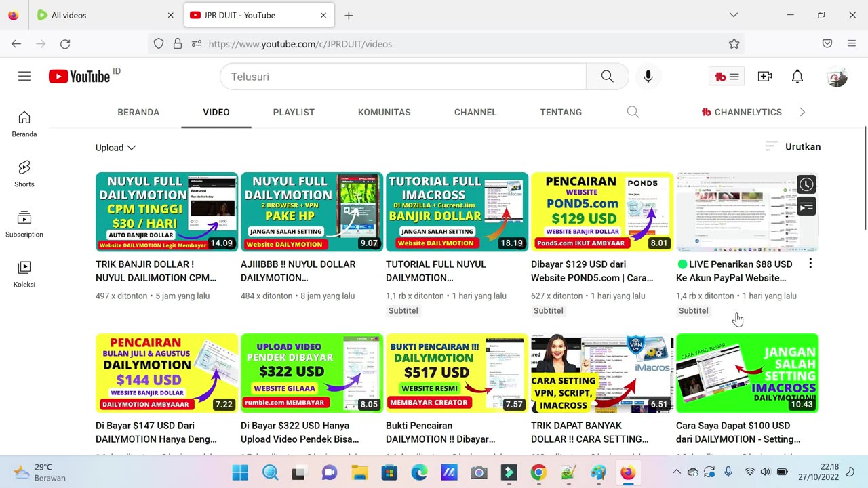Viewport: 868px width, 488px height.
Task: Play the PENCAIRAN $144 USD thumbnail
Action: pyautogui.click(x=167, y=373)
